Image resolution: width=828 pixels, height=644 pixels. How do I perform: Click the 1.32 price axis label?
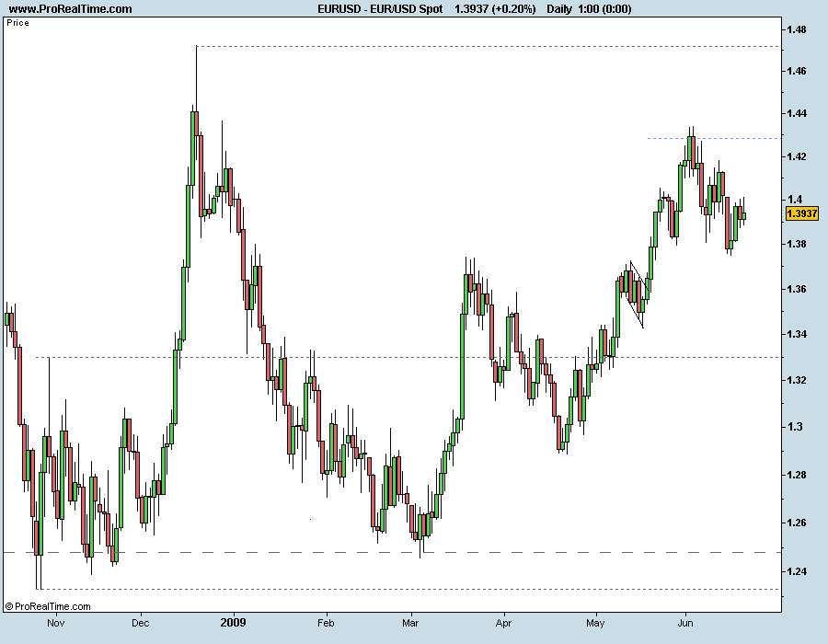pyautogui.click(x=797, y=380)
